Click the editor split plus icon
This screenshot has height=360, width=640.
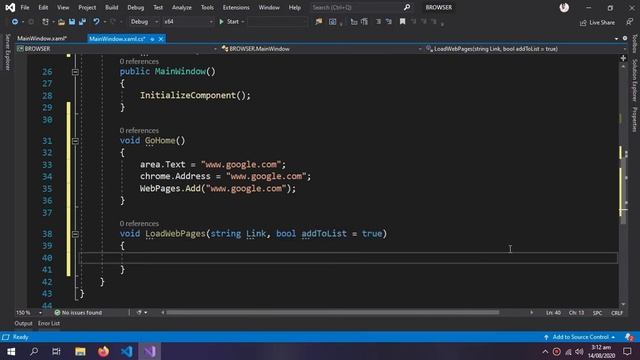click(x=623, y=58)
